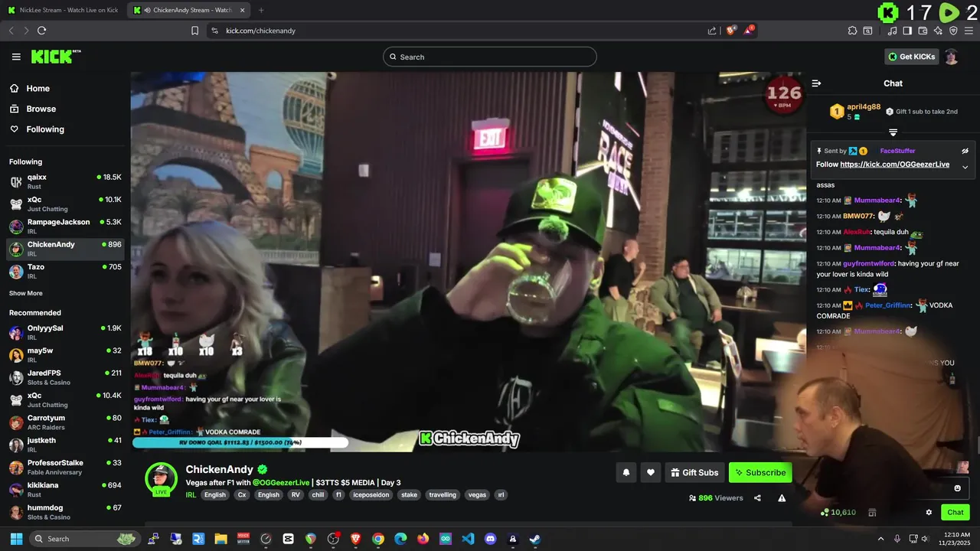Show hidden system tray icons

coord(880,539)
